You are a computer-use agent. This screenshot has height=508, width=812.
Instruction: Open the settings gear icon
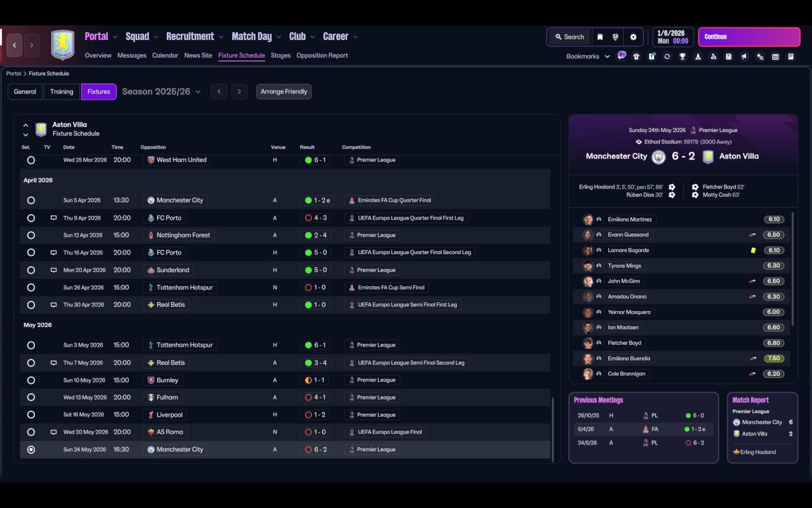pyautogui.click(x=633, y=37)
